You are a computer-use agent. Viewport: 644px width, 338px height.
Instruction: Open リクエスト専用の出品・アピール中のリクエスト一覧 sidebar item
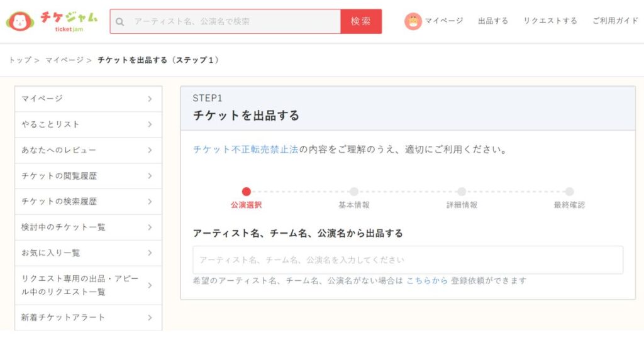88,285
